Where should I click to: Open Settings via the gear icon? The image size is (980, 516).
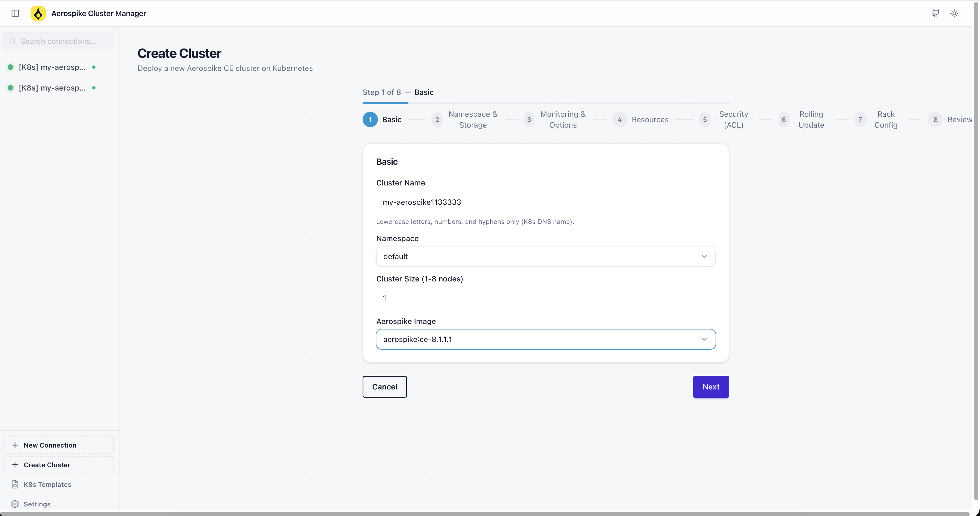click(x=15, y=504)
